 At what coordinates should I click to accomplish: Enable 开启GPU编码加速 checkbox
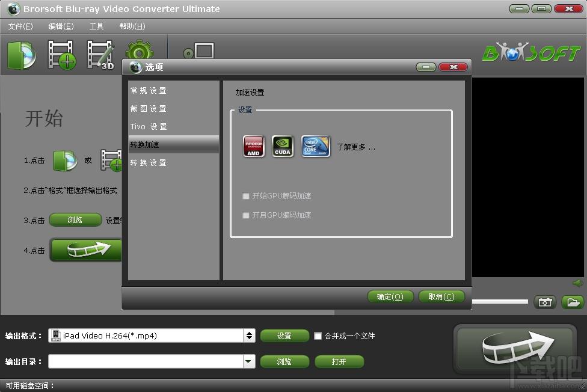point(245,215)
